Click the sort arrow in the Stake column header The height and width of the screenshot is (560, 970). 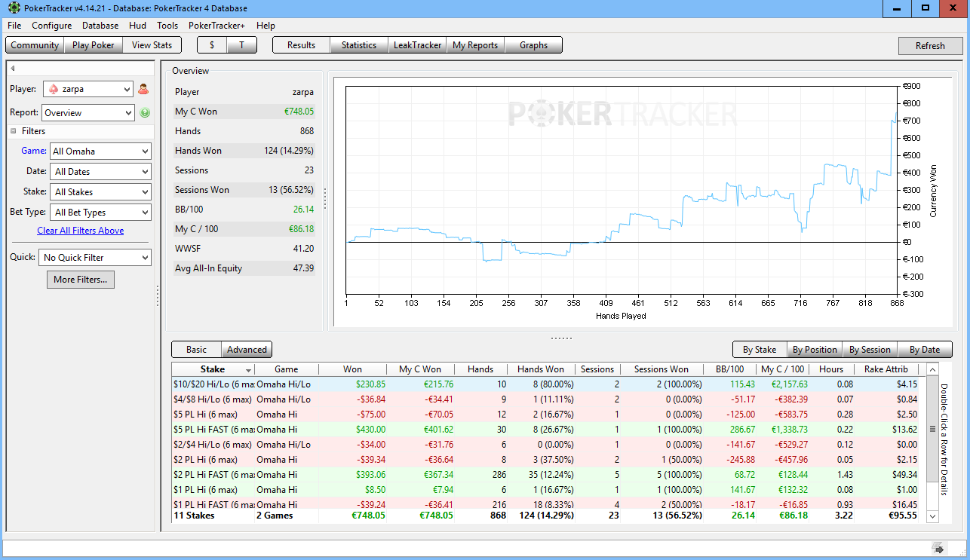248,370
